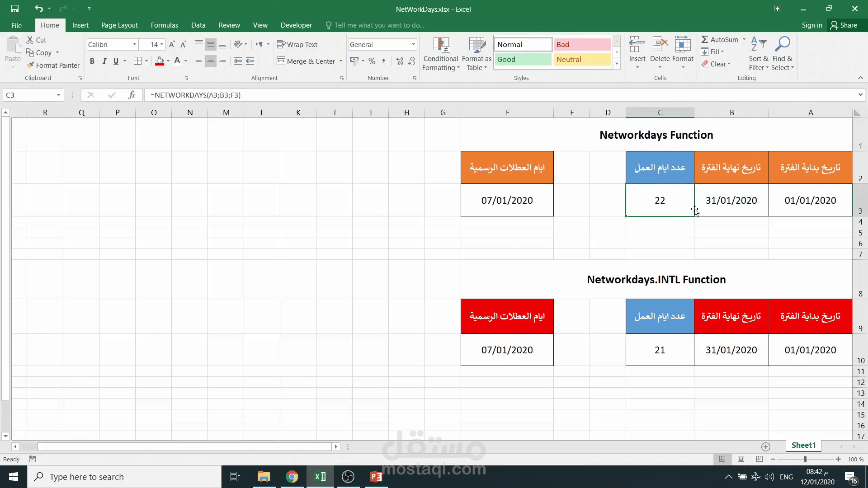The image size is (868, 488).
Task: Switch to the Page Layout tab
Action: [119, 25]
